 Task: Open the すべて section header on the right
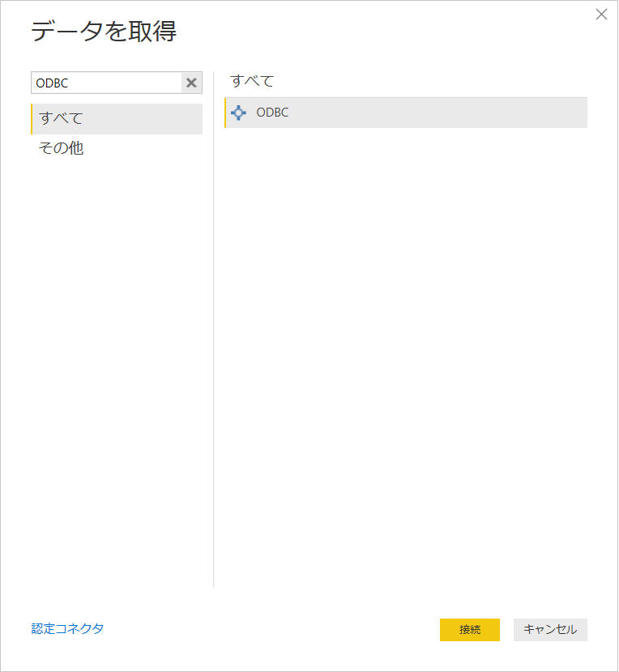(247, 80)
